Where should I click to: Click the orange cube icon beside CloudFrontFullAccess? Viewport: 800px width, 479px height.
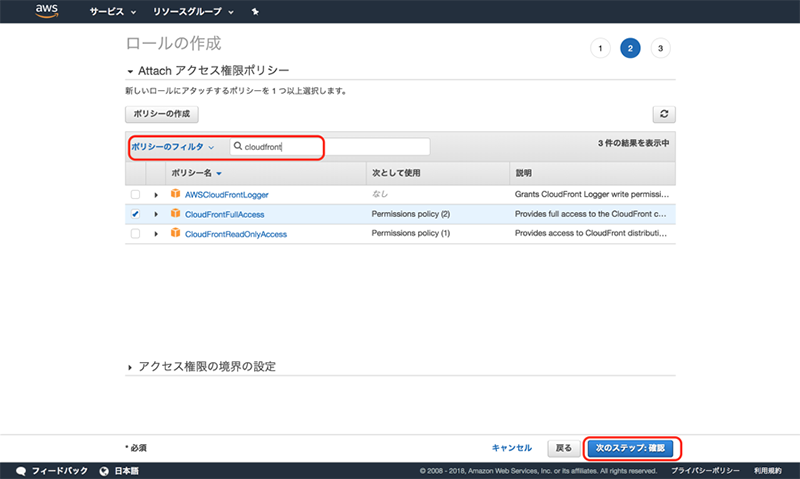[x=174, y=214]
